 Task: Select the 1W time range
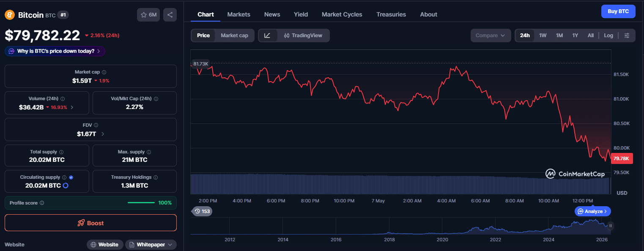543,35
